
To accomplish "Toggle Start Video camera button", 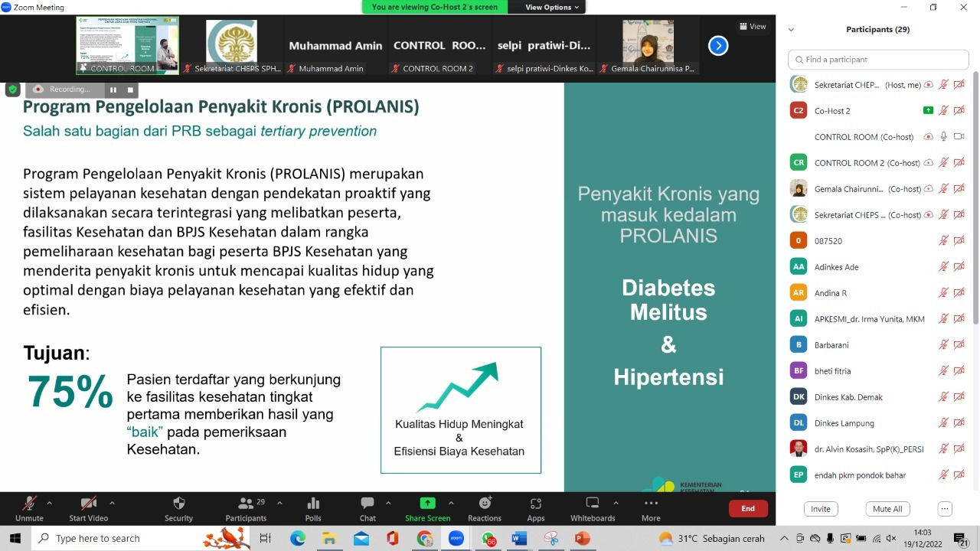I will click(x=88, y=504).
